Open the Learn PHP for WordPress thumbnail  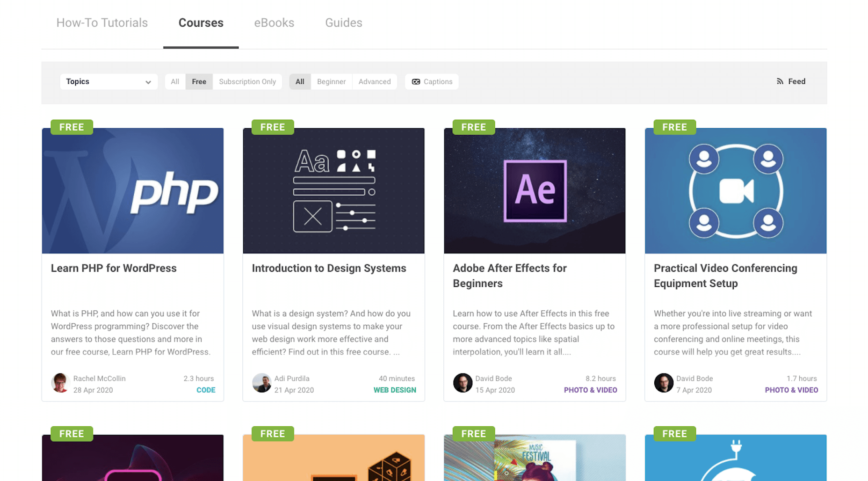point(133,191)
